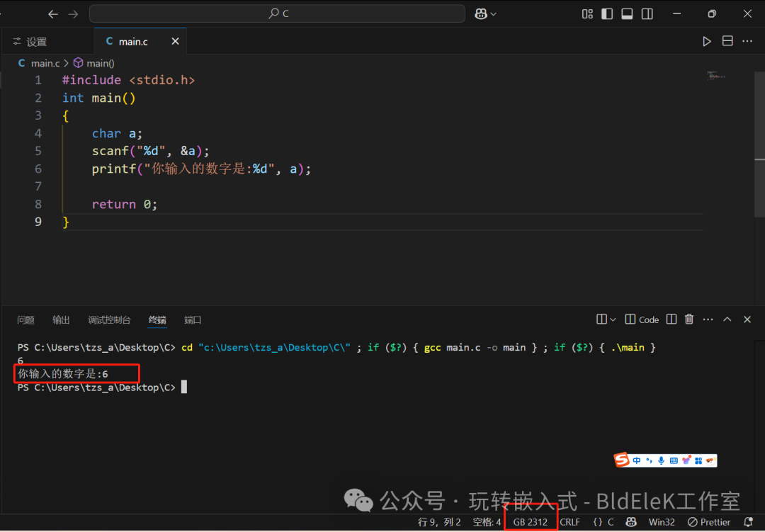The image size is (765, 532).
Task: Select the main.c editor tab
Action: pyautogui.click(x=132, y=42)
